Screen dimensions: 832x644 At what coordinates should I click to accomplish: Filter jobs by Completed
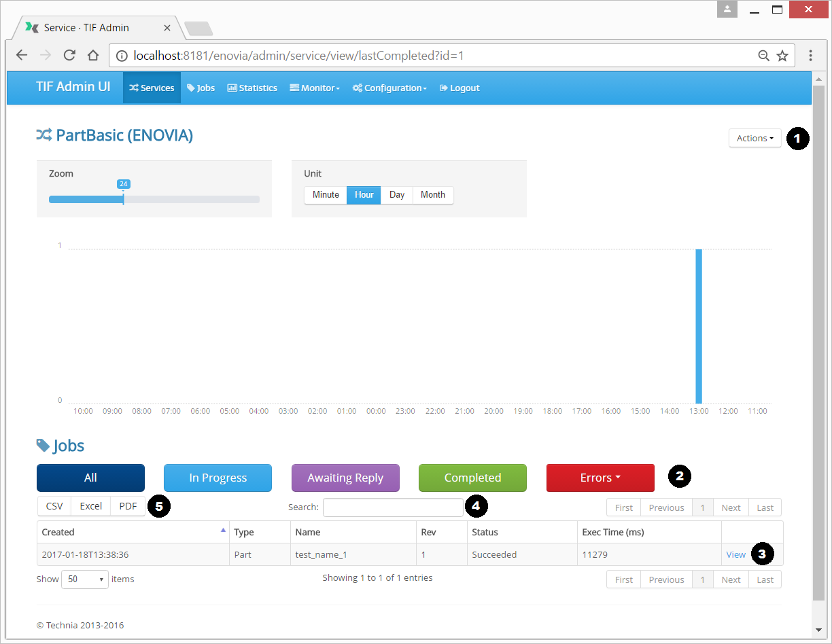pos(472,478)
